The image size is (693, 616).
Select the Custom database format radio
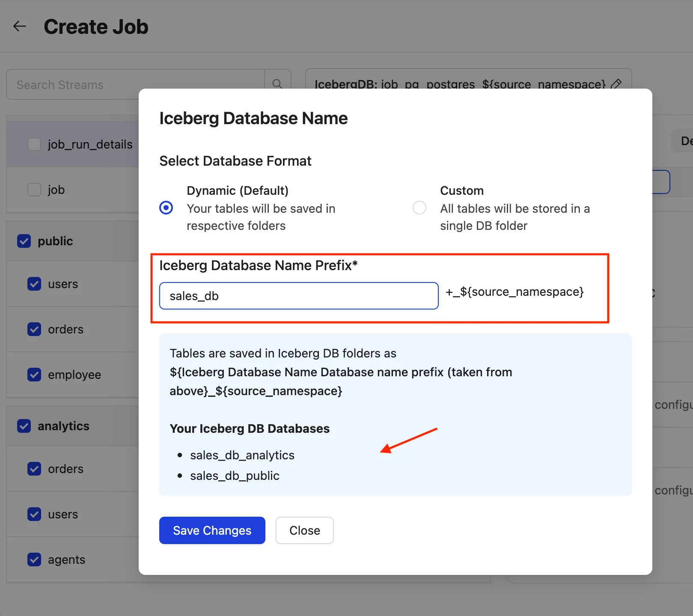coord(419,208)
